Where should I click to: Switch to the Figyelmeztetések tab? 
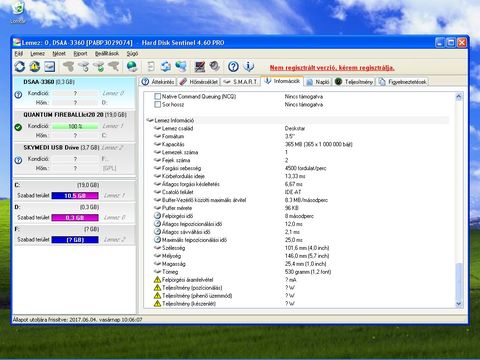tap(403, 82)
